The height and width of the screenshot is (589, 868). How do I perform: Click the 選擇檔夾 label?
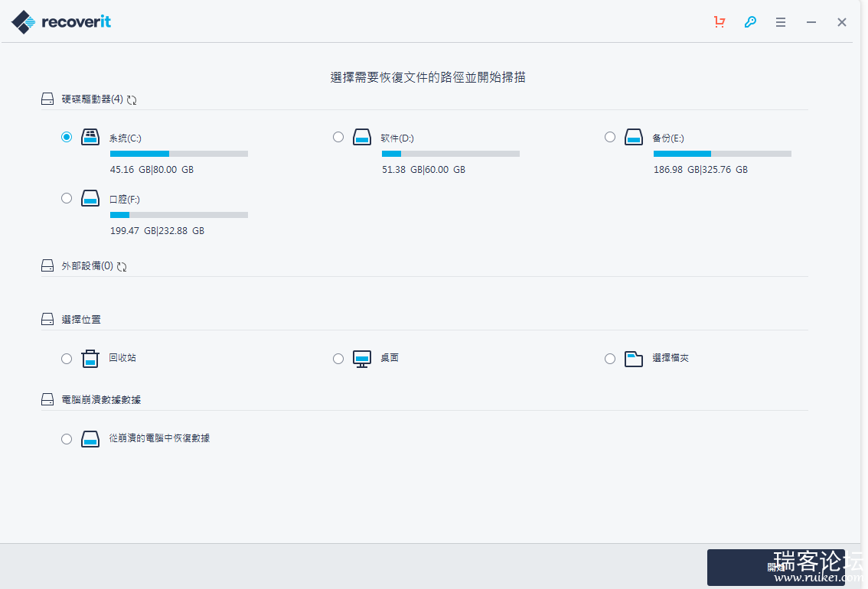671,358
